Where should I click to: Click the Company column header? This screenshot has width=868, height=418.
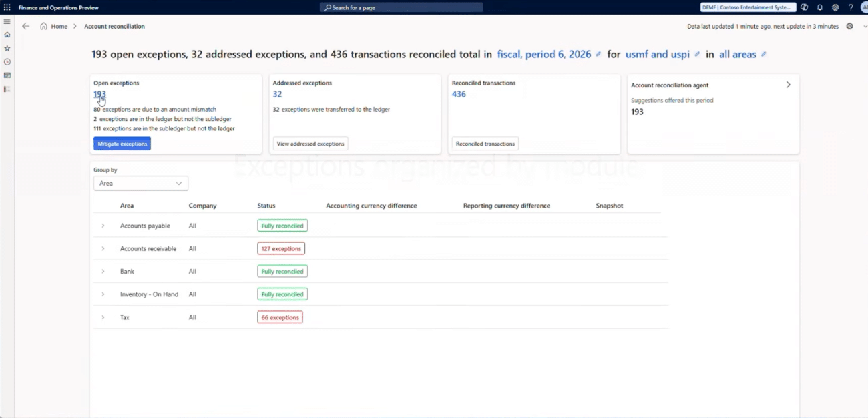[203, 206]
